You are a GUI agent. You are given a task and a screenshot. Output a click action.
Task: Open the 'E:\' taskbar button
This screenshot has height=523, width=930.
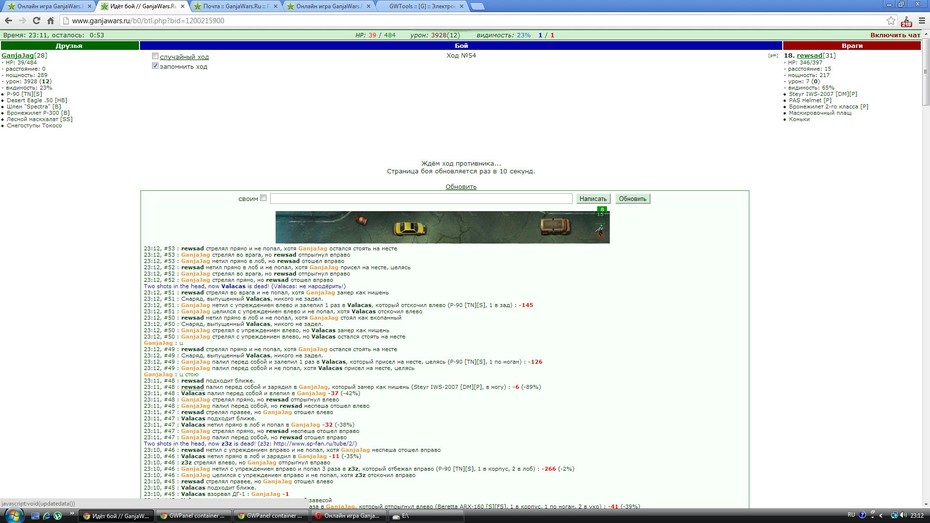tap(425, 516)
